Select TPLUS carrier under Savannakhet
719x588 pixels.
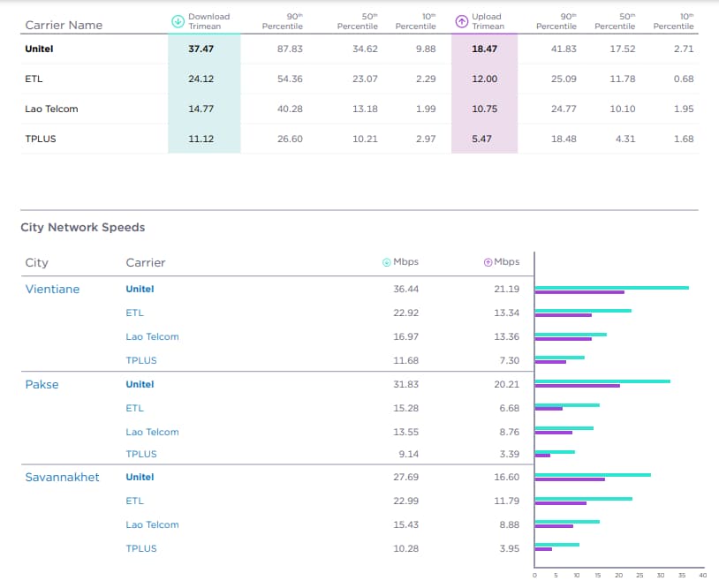tap(141, 548)
